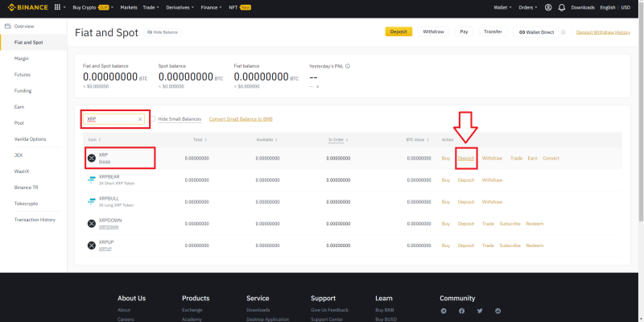Click Convert Small Balance to BNB

coord(241,119)
